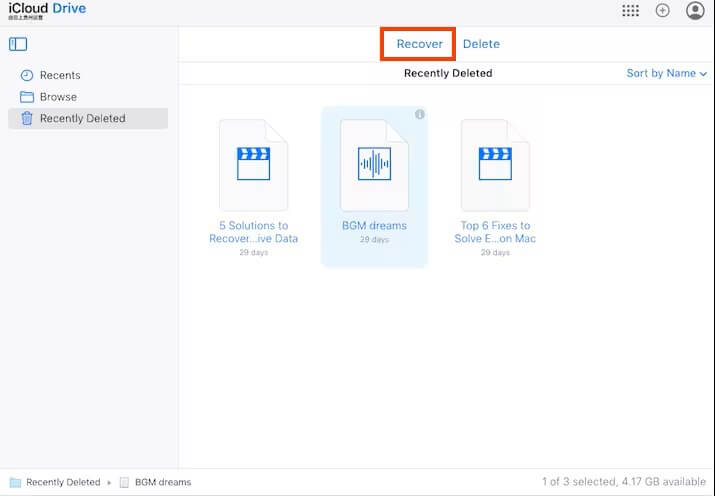715x496 pixels.
Task: Open Recents in the sidebar
Action: pyautogui.click(x=60, y=76)
